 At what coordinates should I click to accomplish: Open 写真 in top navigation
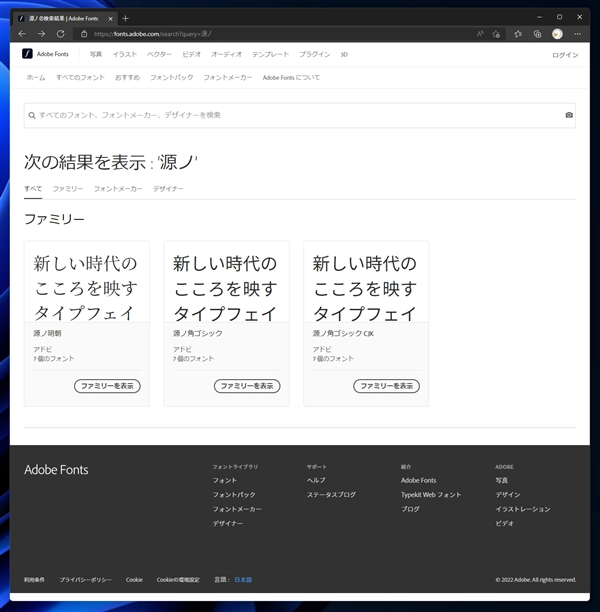(96, 54)
